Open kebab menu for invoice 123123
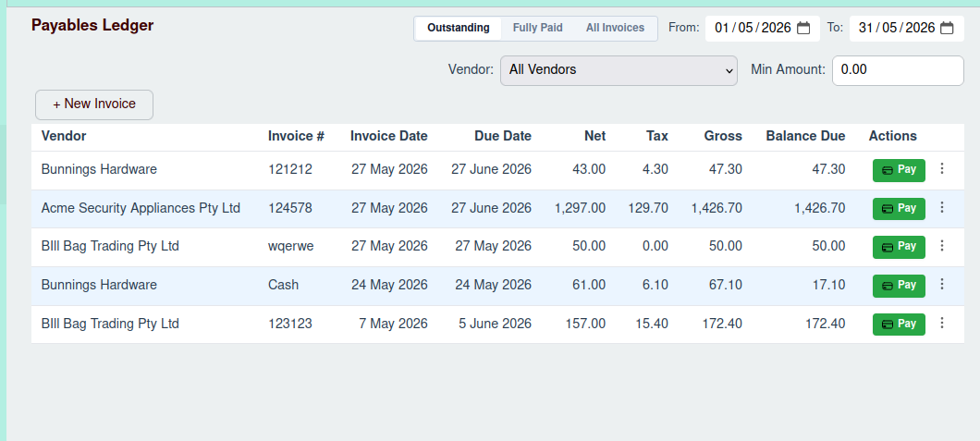Screen dimensions: 980x441 coord(942,324)
